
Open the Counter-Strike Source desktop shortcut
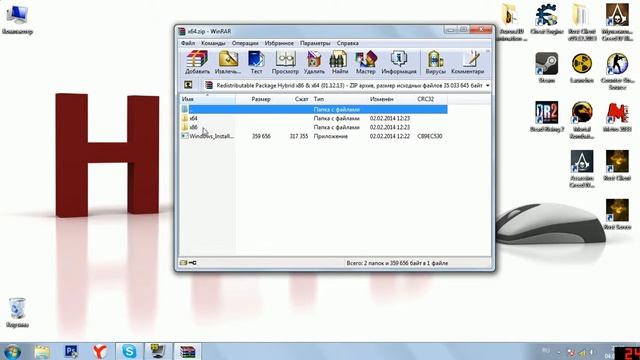pyautogui.click(x=617, y=71)
